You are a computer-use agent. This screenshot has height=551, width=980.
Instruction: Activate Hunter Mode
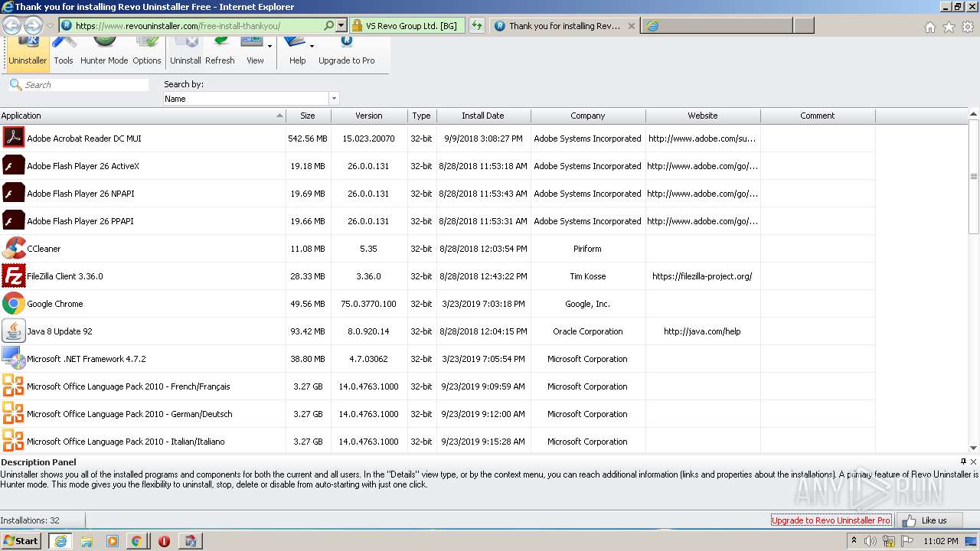pyautogui.click(x=104, y=52)
